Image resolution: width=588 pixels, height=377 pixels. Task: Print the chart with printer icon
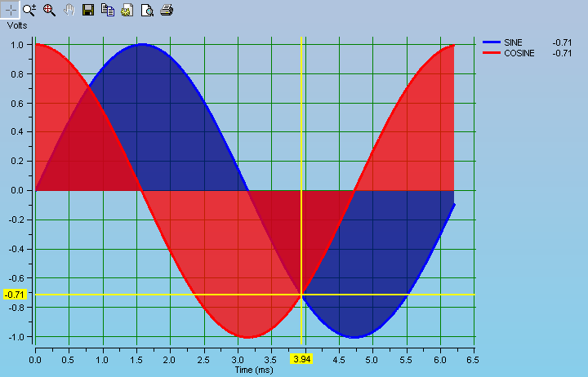[x=167, y=10]
